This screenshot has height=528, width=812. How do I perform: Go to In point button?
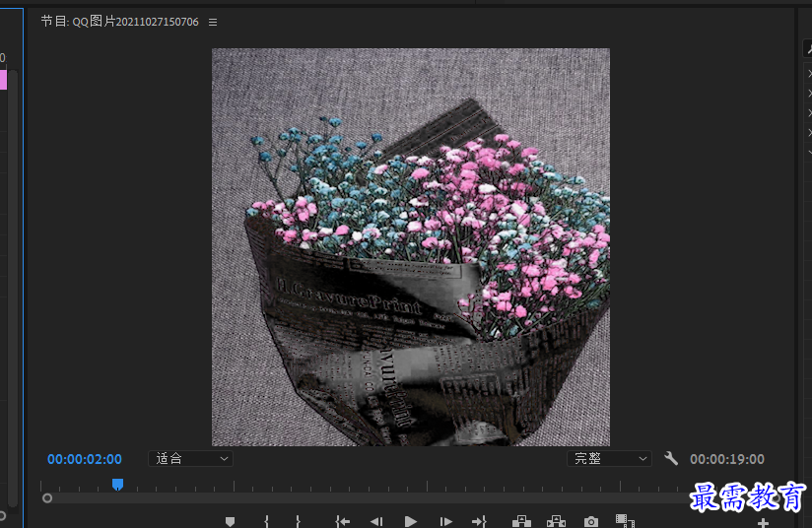click(x=342, y=521)
